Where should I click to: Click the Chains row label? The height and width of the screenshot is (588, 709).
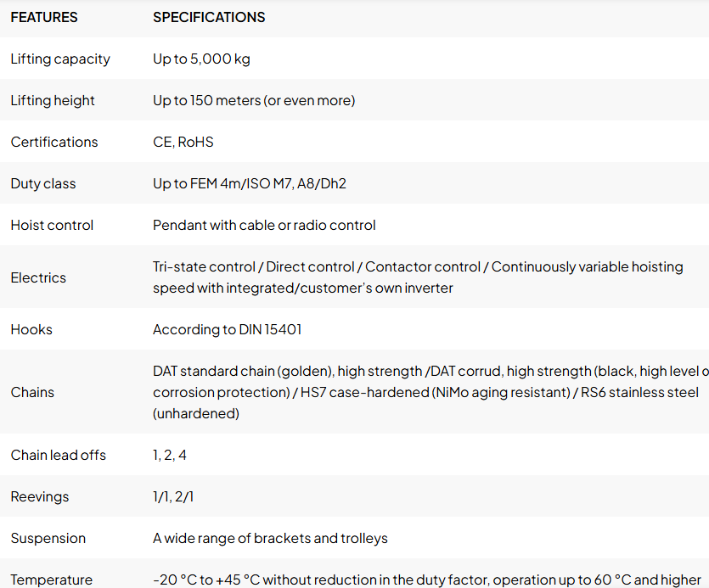pyautogui.click(x=32, y=392)
